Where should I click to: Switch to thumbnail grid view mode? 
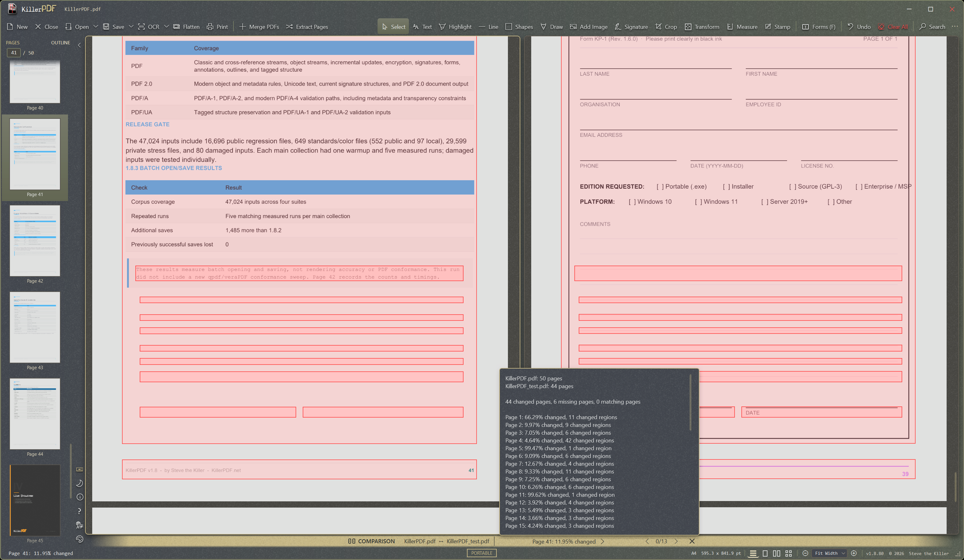(788, 553)
